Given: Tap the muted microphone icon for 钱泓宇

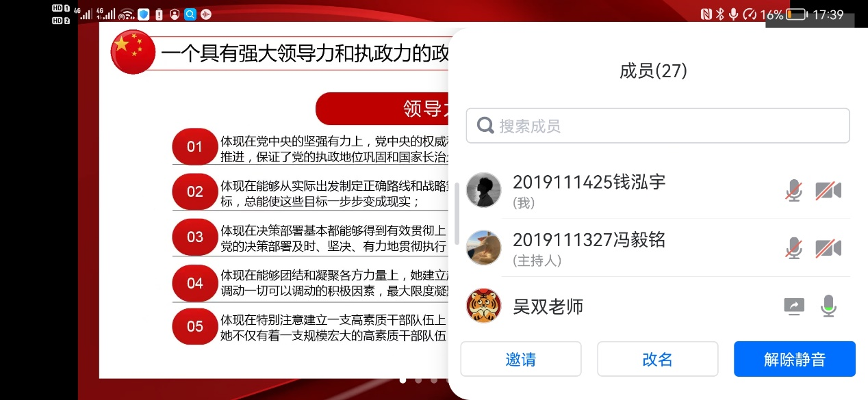Looking at the screenshot, I should coord(794,191).
